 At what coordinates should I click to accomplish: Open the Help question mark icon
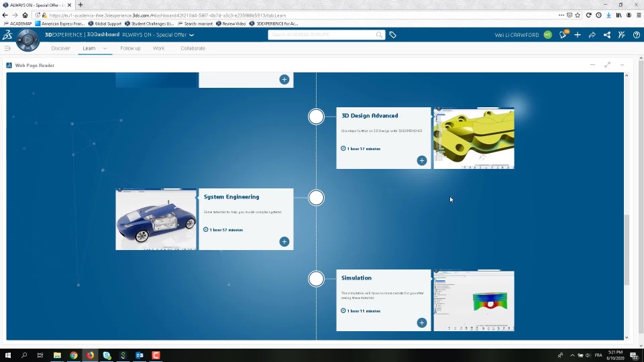pyautogui.click(x=636, y=35)
